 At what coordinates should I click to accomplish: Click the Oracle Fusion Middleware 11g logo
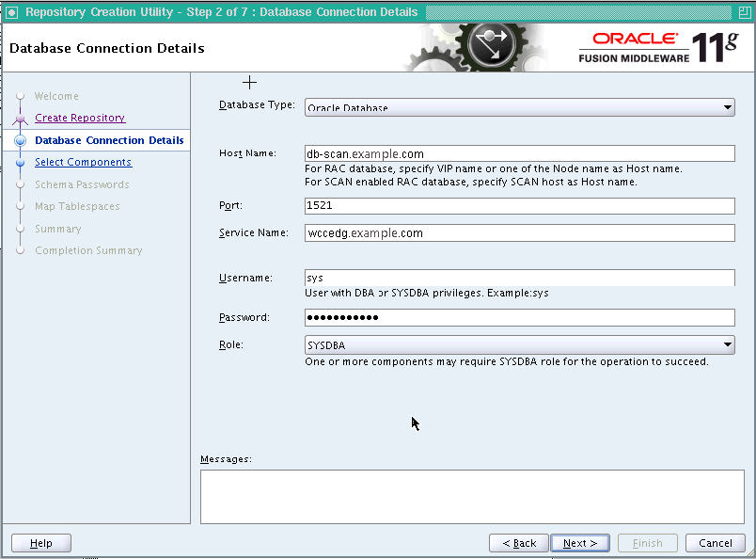pyautogui.click(x=658, y=47)
